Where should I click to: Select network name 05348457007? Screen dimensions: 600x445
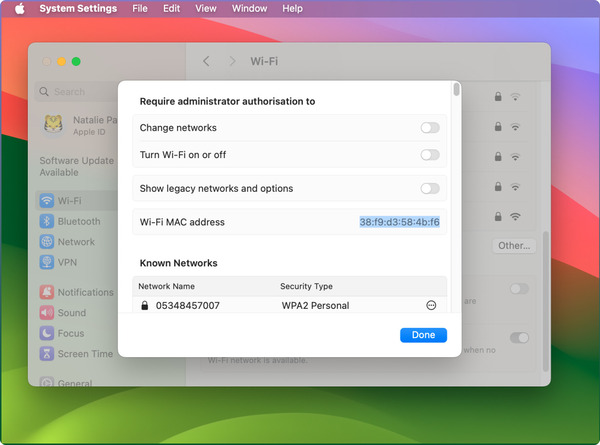point(188,306)
